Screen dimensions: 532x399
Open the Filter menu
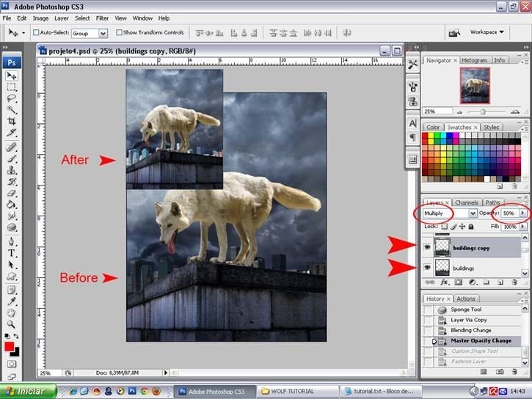tap(102, 18)
